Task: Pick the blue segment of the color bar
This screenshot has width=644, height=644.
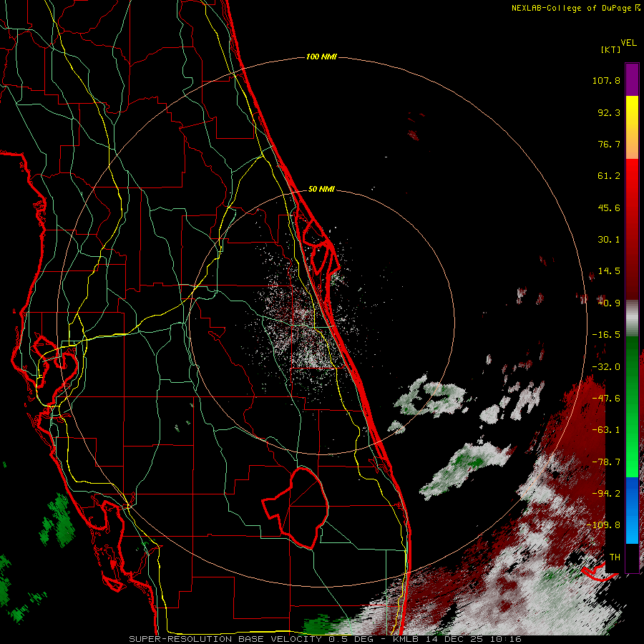Action: [x=632, y=510]
